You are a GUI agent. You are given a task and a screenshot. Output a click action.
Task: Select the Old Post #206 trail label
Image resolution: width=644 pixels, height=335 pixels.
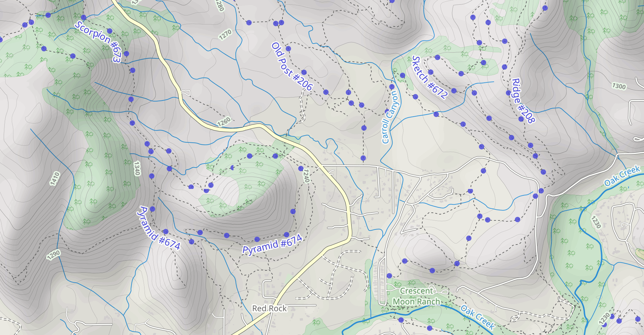[292, 67]
